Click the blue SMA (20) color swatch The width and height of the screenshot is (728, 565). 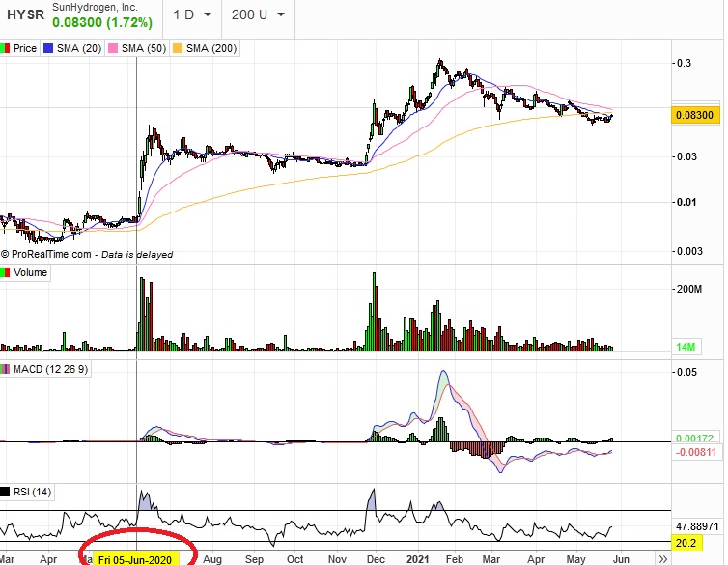[48, 48]
